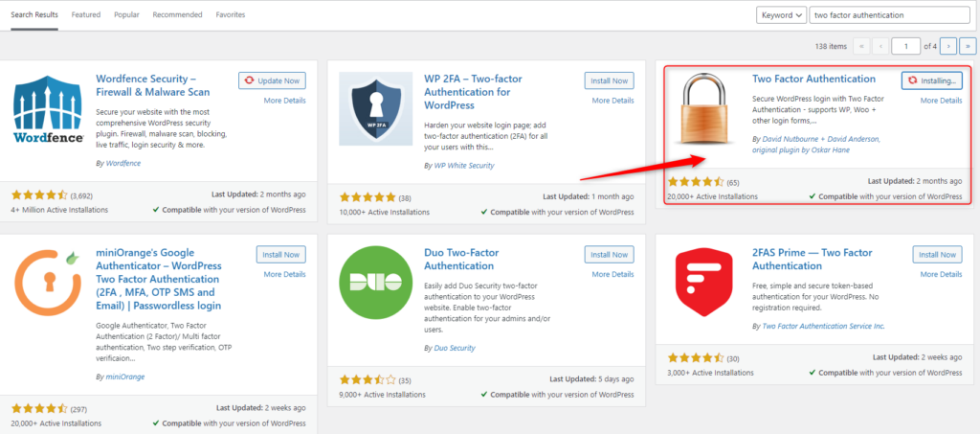980x434 pixels.
Task: Click Update Now for Wordfence Security
Action: coord(272,80)
